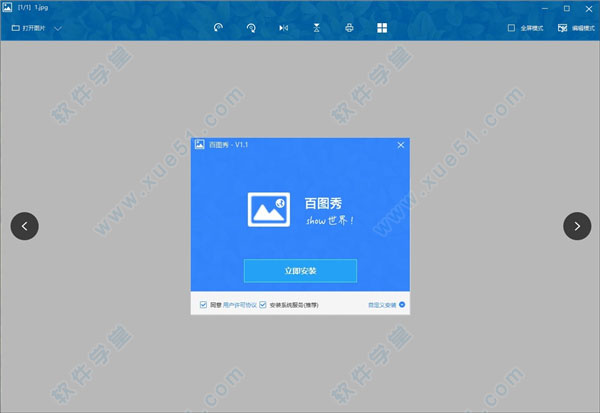Click the app logo in the title bar
The width and height of the screenshot is (600, 413).
7,7
